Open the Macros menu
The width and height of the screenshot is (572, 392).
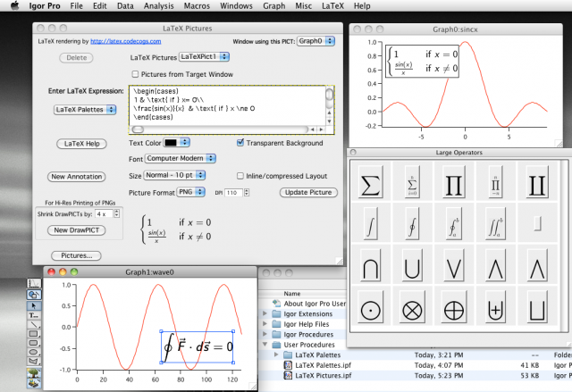click(197, 6)
